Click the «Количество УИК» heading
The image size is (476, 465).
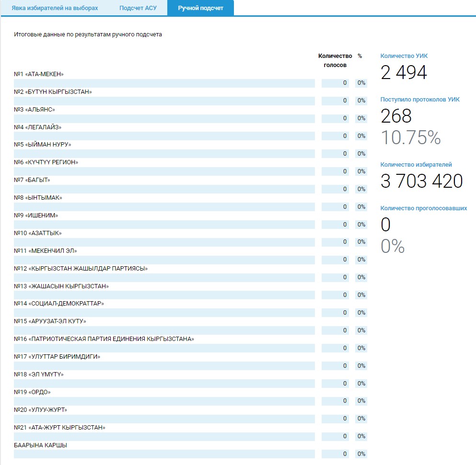tap(404, 56)
